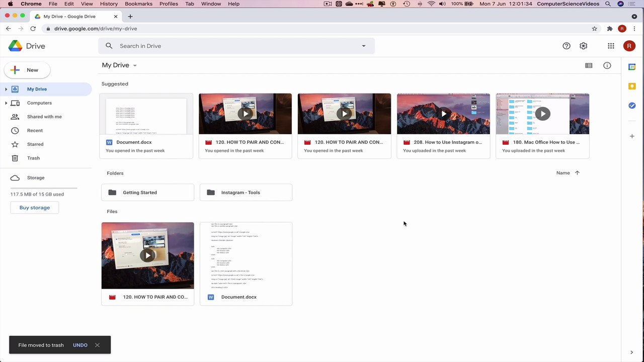Click the storage usage bar
Image resolution: width=644 pixels, height=362 pixels.
pos(44,188)
